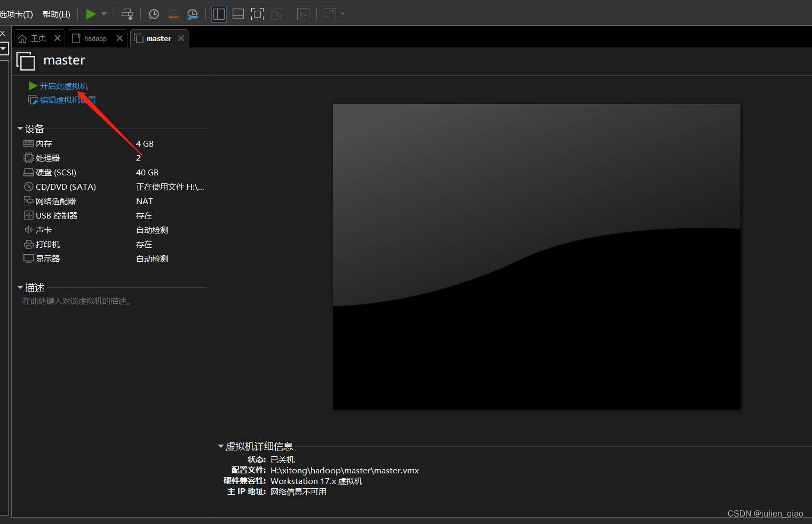Open the console view icon
Viewport: 812px width, 524px height.
click(x=303, y=14)
